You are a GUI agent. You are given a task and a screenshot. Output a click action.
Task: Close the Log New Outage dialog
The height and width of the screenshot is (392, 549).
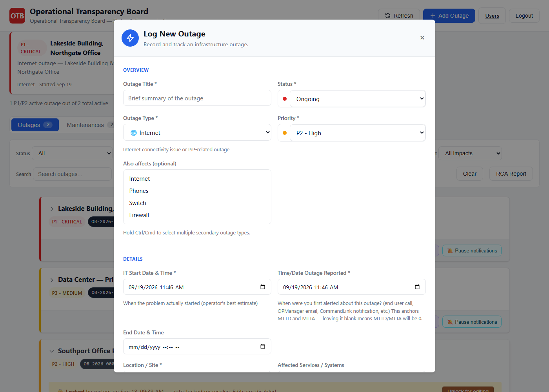click(x=422, y=38)
